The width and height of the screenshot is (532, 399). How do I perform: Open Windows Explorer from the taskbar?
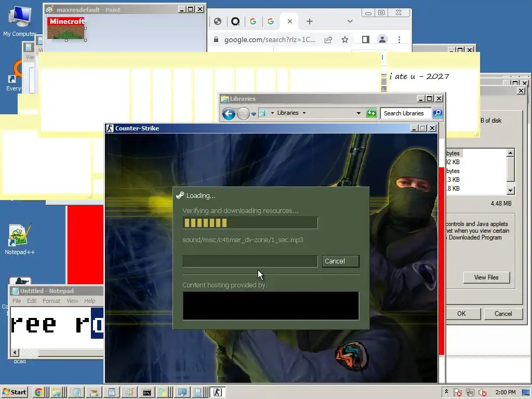pos(56,393)
